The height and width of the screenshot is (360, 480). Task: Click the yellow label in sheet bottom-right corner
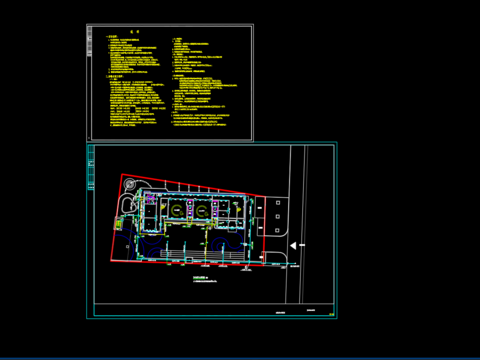click(331, 314)
